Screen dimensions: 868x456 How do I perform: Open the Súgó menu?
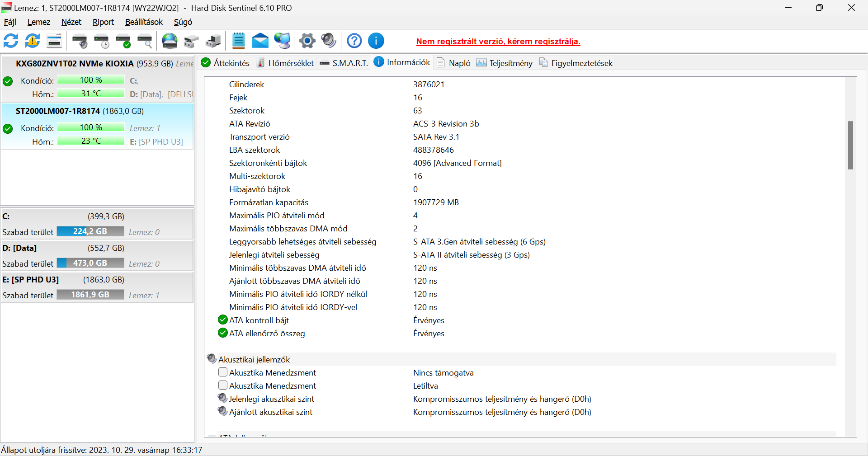coord(183,22)
